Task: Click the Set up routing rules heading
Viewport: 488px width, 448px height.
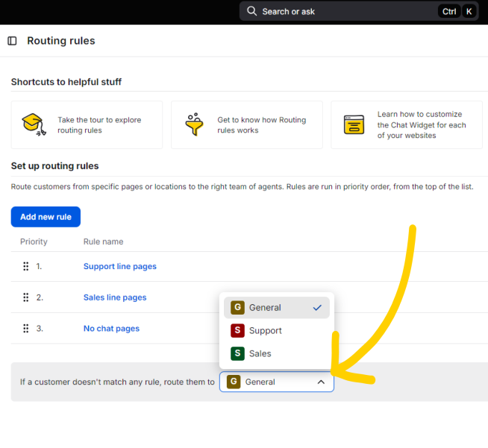Action: point(54,165)
